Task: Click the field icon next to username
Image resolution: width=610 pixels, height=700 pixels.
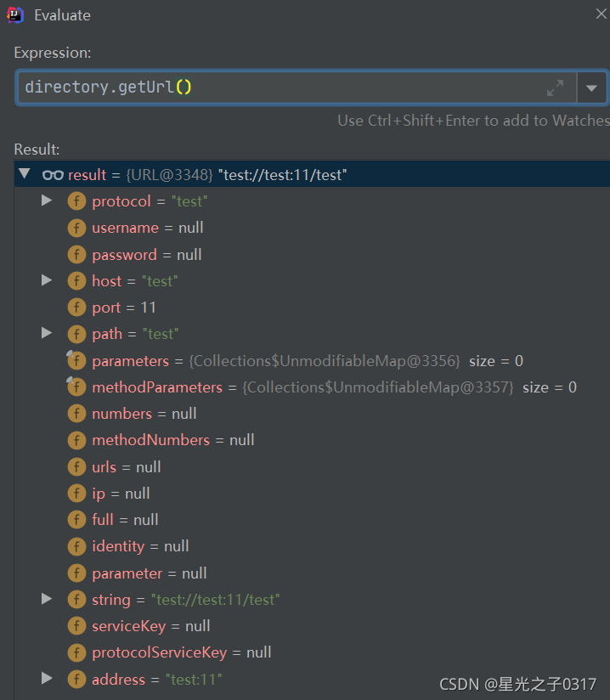Action: [76, 229]
